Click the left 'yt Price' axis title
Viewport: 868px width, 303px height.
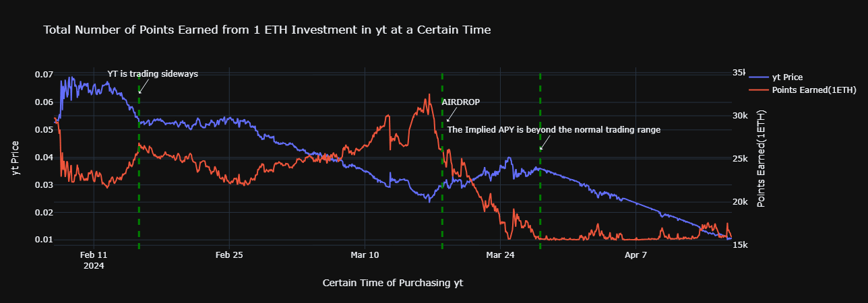(x=16, y=159)
